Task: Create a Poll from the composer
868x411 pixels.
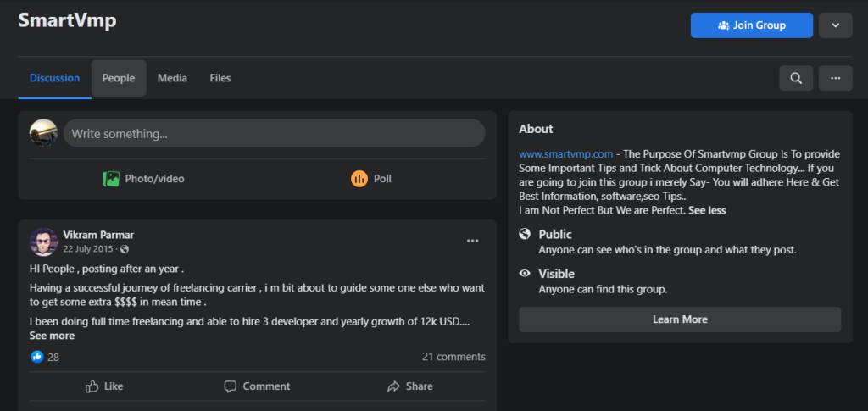Action: pyautogui.click(x=371, y=179)
